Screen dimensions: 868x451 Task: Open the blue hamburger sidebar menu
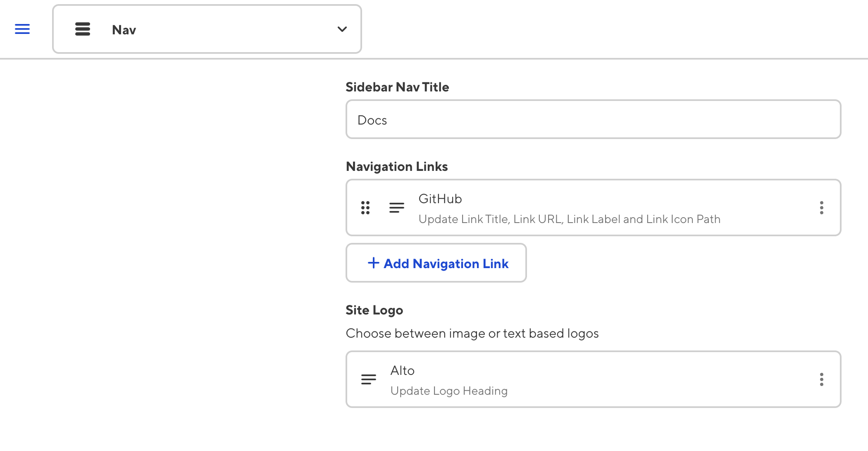[x=22, y=29]
